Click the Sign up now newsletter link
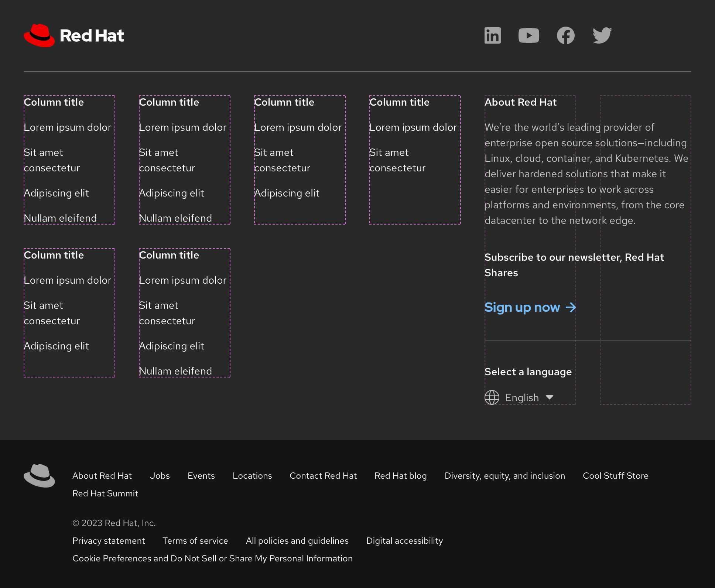This screenshot has width=715, height=588. 522,307
